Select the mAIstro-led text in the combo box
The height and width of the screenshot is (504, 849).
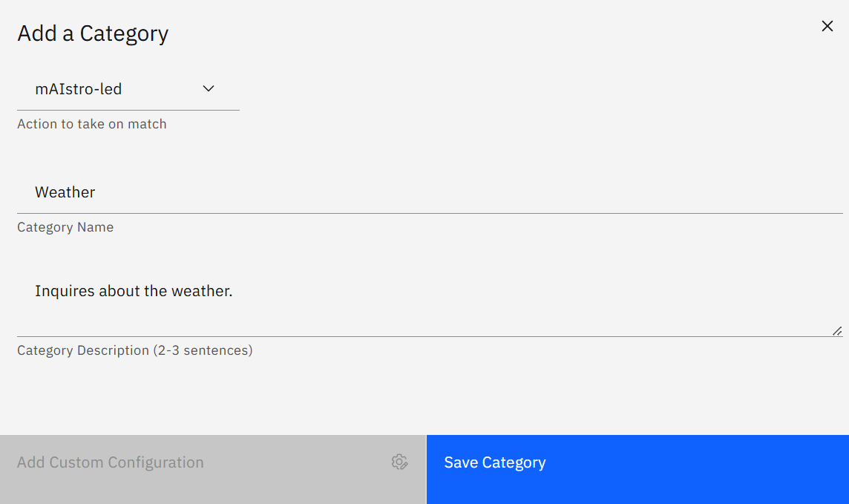(79, 89)
